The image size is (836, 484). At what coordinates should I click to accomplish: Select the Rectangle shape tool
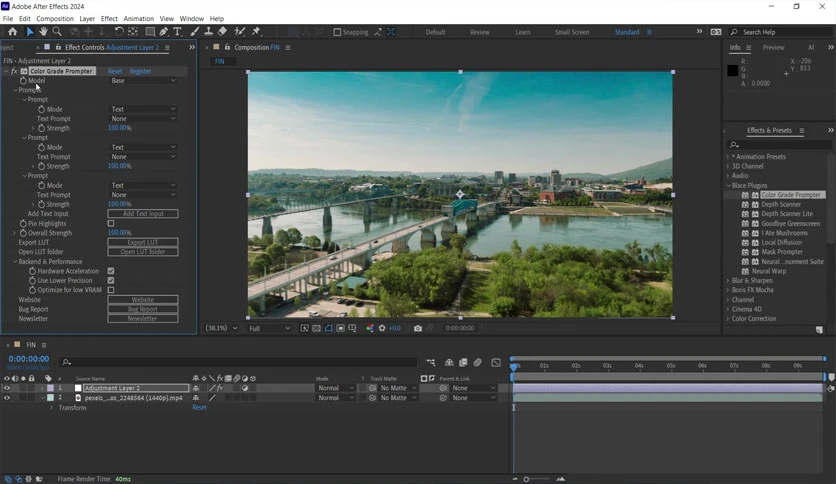tap(150, 32)
